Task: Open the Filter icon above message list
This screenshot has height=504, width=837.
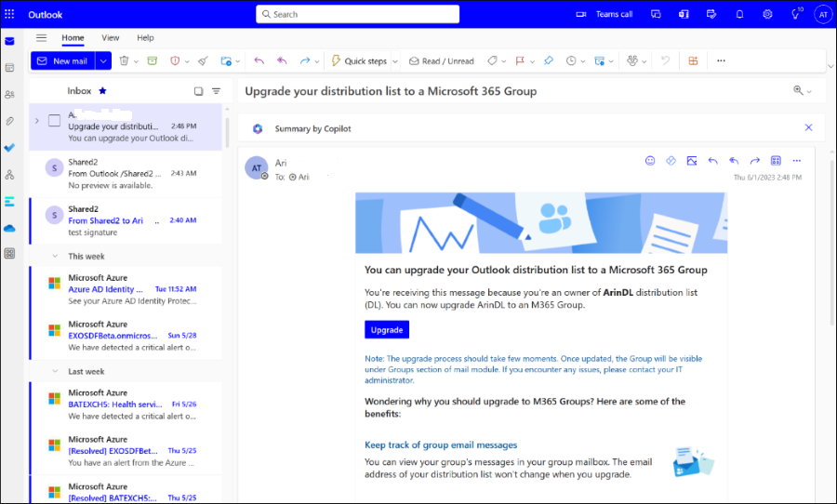Action: [216, 91]
